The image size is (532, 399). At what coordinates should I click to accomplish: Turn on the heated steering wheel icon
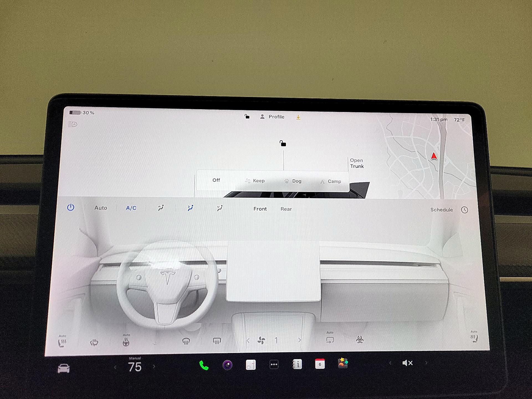126,342
